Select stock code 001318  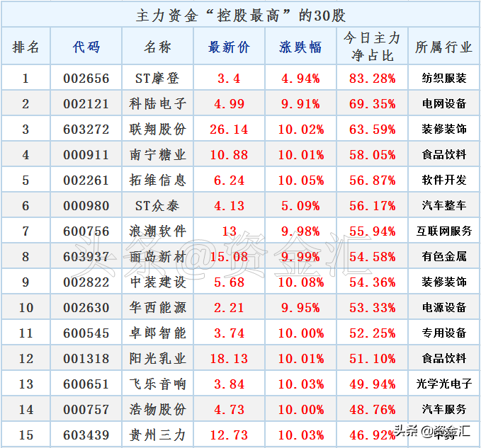[86, 359]
